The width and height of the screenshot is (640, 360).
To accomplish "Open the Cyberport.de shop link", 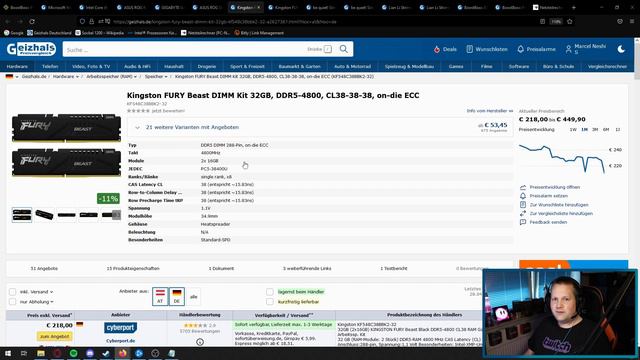I will pyautogui.click(x=120, y=340).
